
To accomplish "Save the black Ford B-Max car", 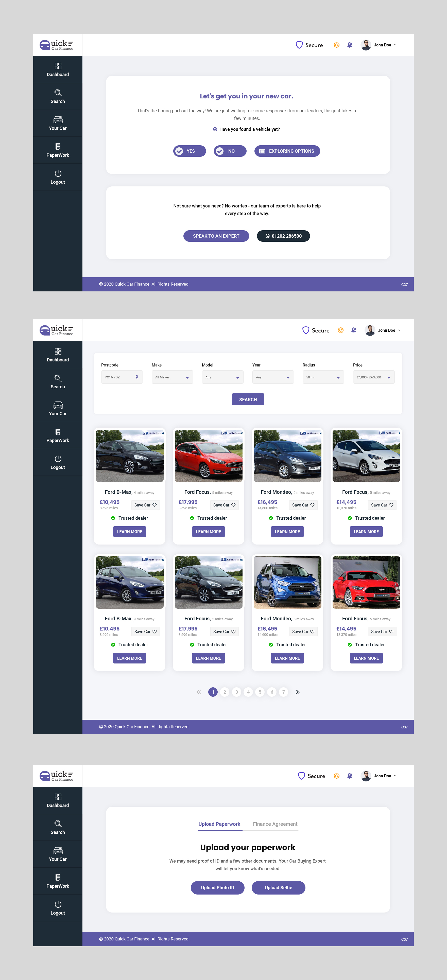I will [x=145, y=505].
